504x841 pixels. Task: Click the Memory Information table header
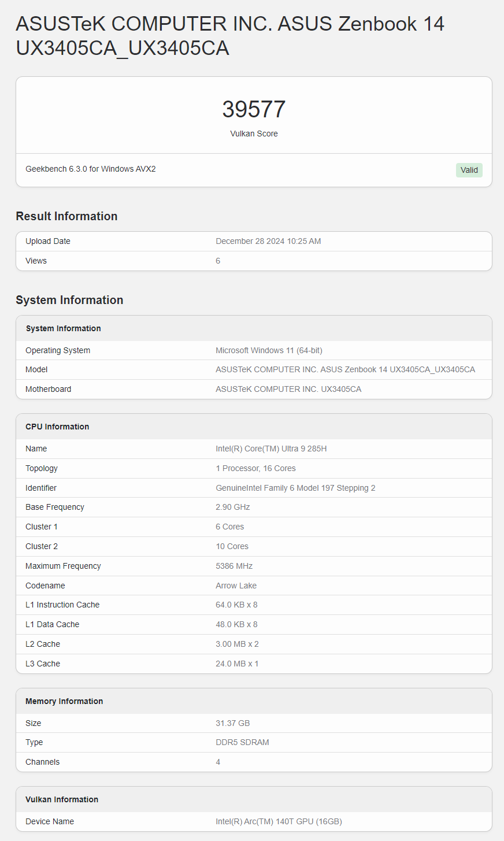pyautogui.click(x=254, y=701)
